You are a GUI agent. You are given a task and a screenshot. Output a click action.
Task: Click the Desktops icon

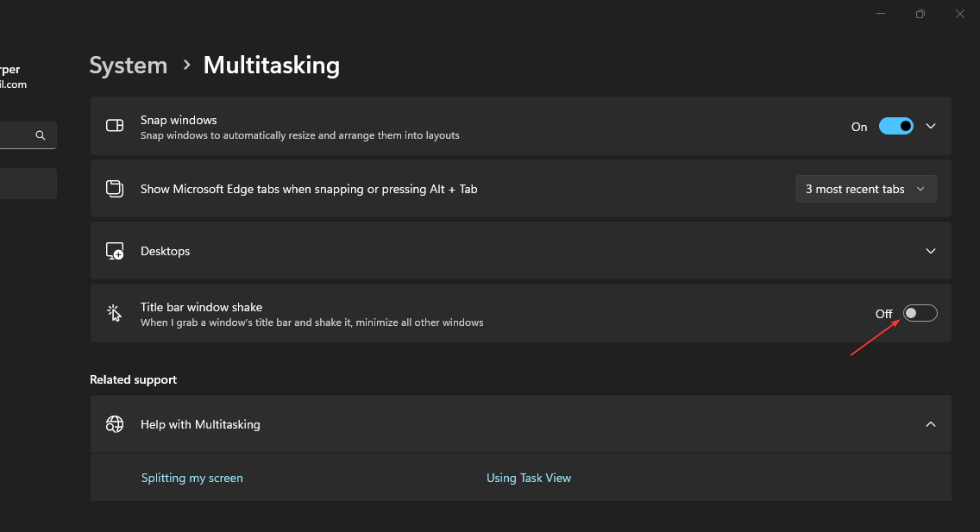115,251
